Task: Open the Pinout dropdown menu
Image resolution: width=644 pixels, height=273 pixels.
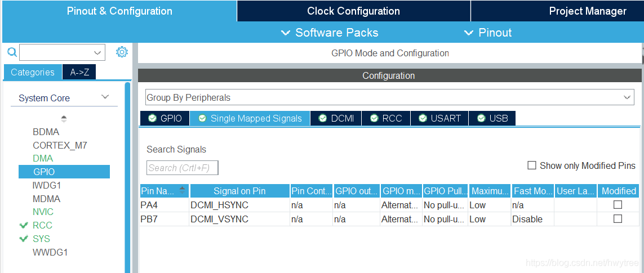Action: point(488,33)
